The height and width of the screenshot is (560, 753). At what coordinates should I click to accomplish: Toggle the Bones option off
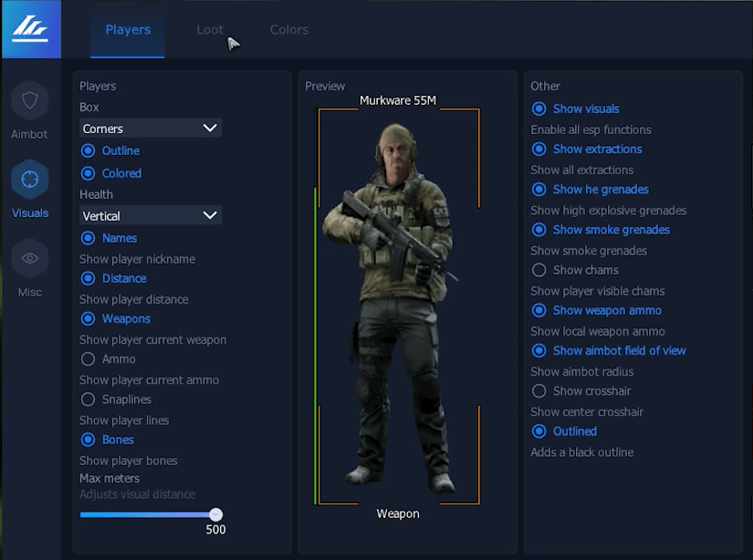(89, 440)
